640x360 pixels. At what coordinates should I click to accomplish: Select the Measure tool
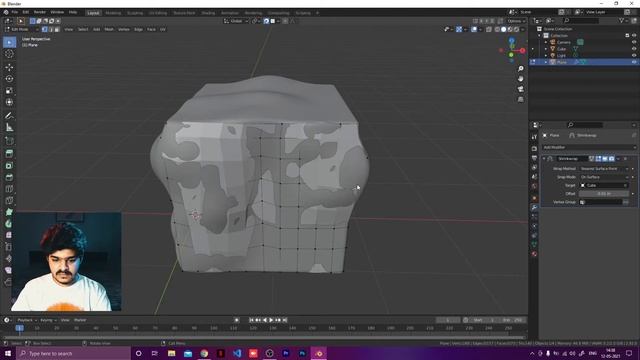9,128
